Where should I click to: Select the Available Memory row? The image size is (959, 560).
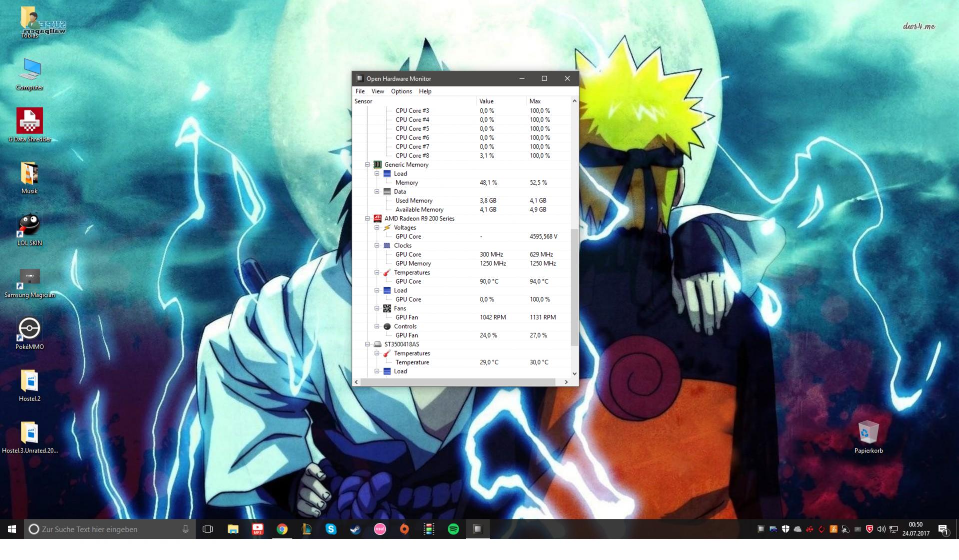tap(461, 209)
